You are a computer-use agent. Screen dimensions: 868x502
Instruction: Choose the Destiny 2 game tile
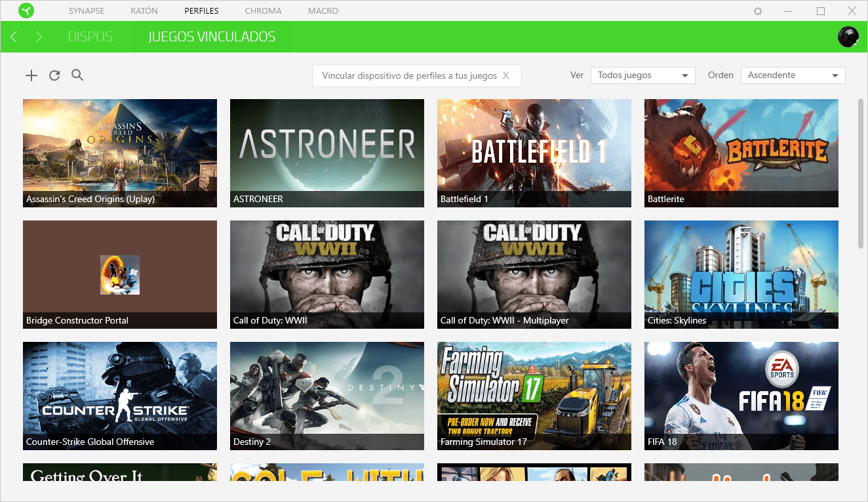[327, 396]
